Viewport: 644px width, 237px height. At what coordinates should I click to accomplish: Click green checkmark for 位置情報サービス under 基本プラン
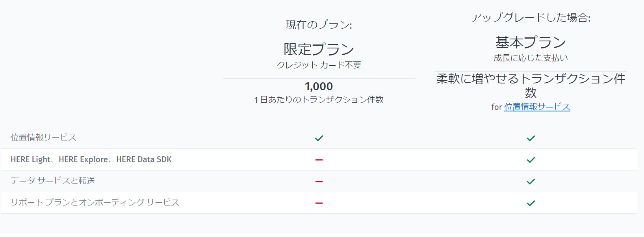tap(531, 138)
